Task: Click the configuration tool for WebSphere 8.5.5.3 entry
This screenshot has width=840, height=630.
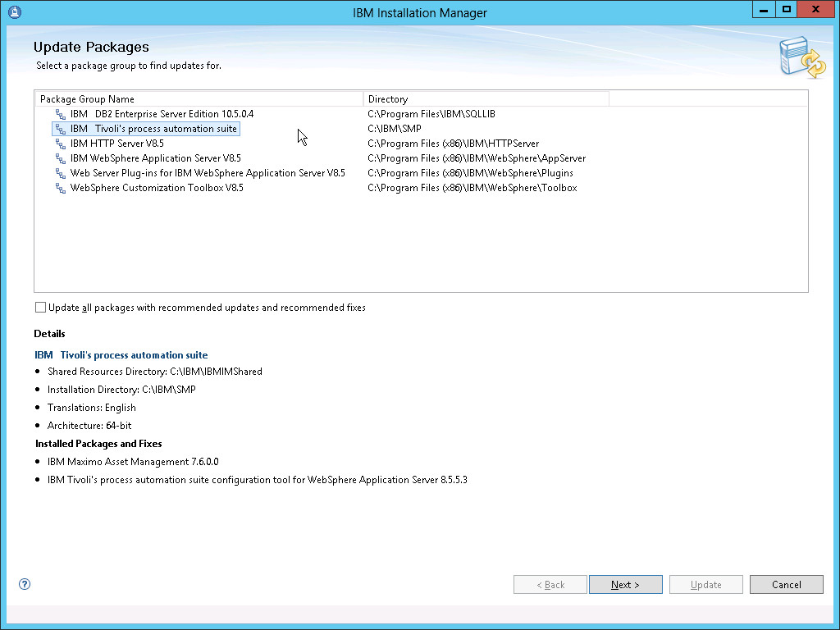Action: [257, 480]
